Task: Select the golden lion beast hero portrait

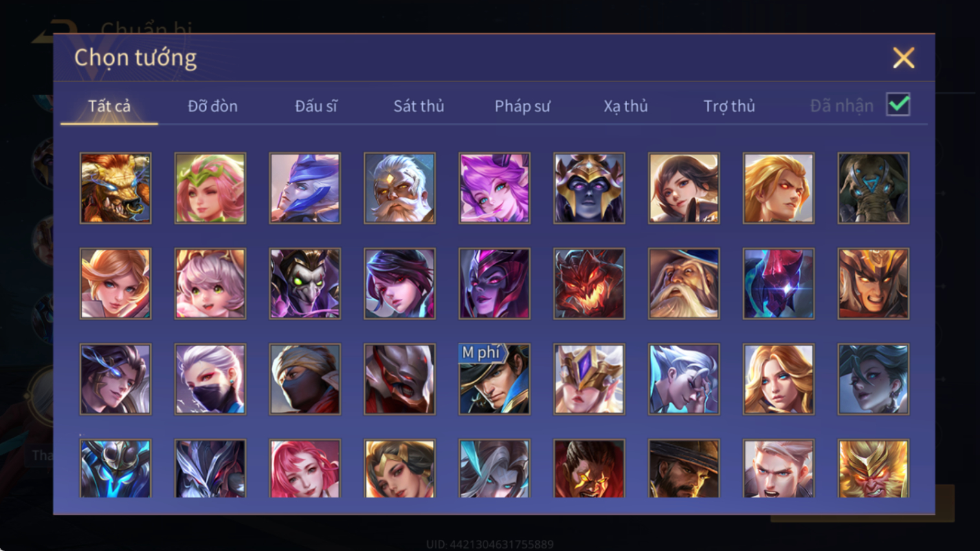Action: [x=115, y=188]
